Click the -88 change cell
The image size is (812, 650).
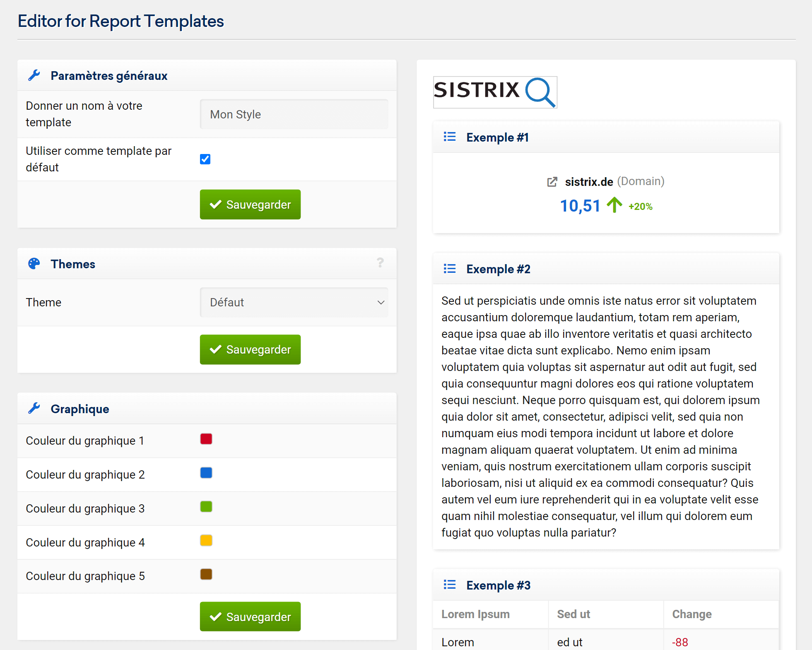[x=680, y=642]
